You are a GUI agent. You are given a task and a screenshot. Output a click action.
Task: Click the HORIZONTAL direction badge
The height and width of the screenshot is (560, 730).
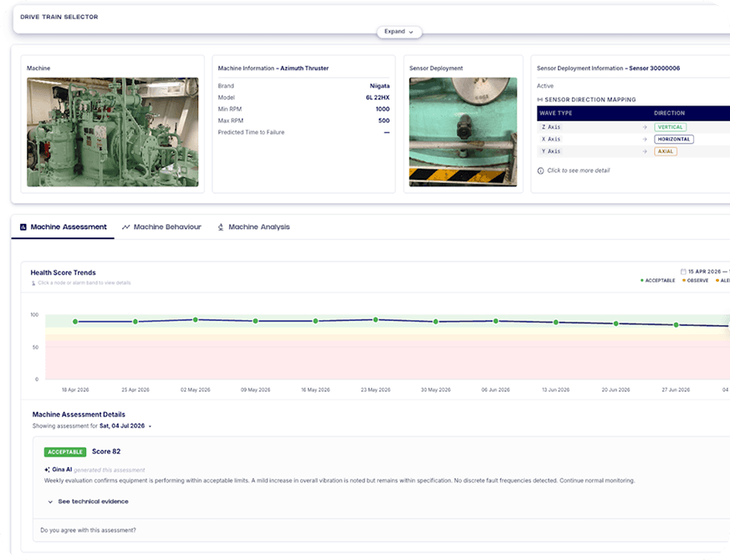tap(674, 140)
